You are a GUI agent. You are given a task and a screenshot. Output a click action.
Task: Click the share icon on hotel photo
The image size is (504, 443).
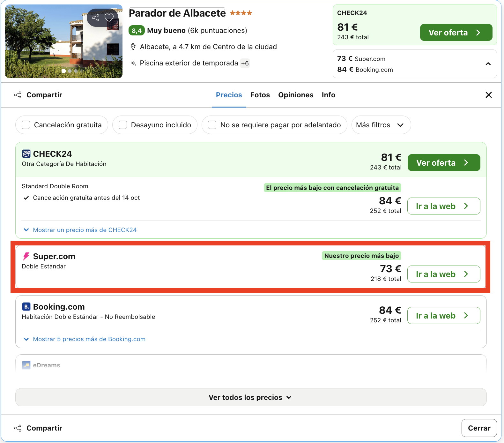pos(95,18)
